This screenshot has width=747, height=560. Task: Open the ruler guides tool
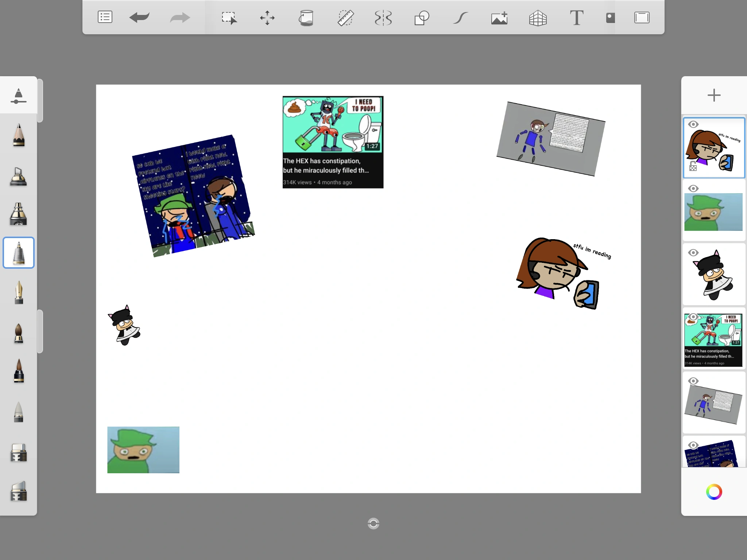345,17
